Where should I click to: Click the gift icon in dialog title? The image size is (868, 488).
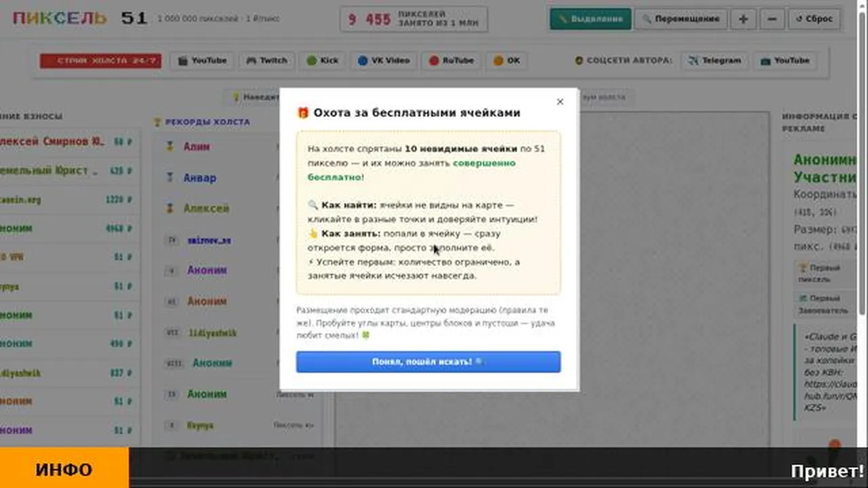(303, 113)
